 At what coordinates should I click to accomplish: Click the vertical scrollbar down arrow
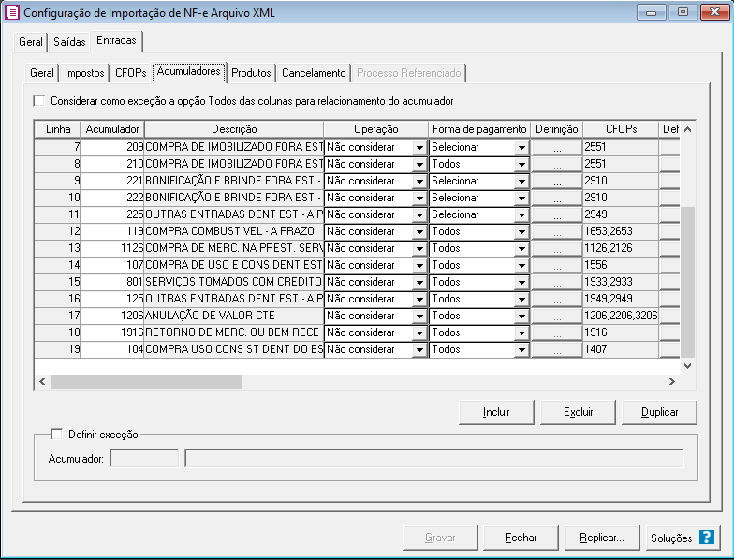point(688,366)
